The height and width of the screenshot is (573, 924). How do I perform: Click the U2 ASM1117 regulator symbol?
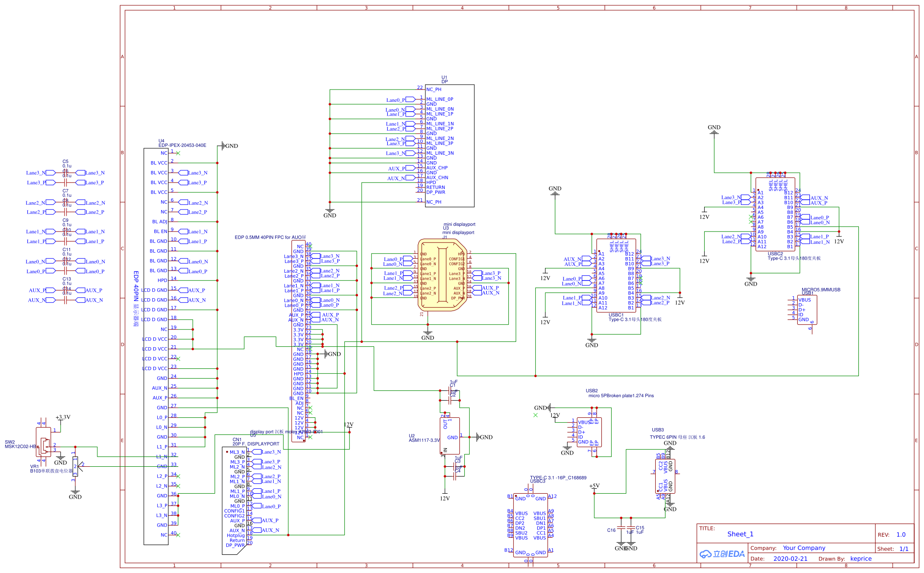coord(450,436)
